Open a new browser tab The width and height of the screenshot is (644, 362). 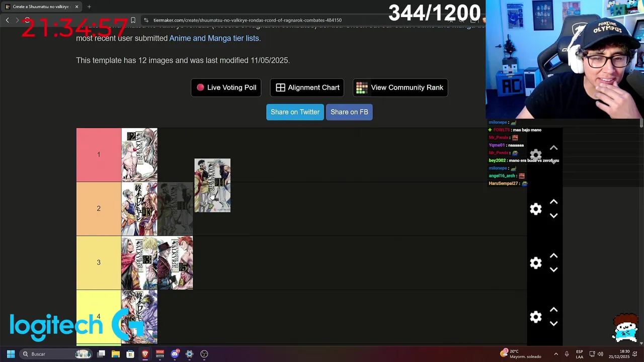tap(89, 7)
